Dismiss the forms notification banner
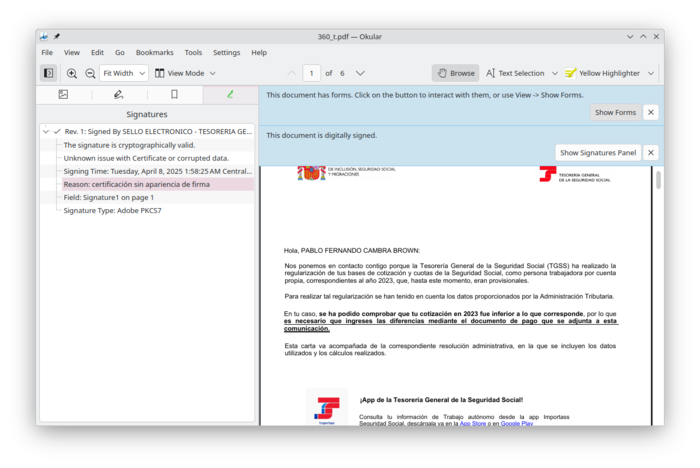Viewport: 700px width, 468px height. (x=651, y=113)
